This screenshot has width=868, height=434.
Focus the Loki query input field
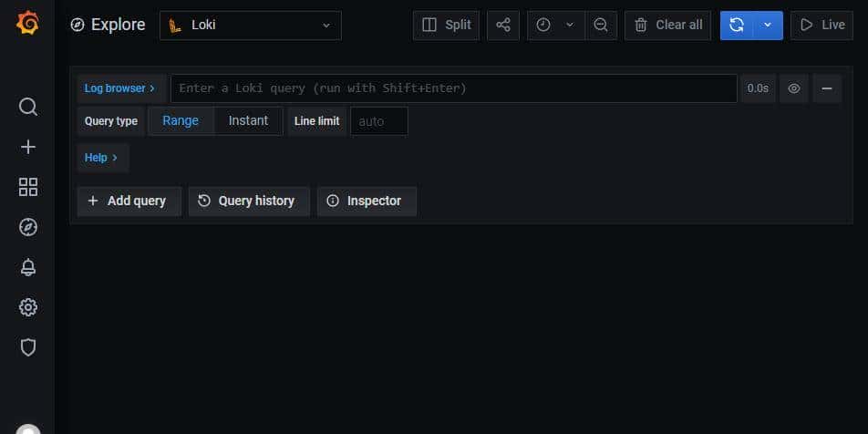[454, 88]
